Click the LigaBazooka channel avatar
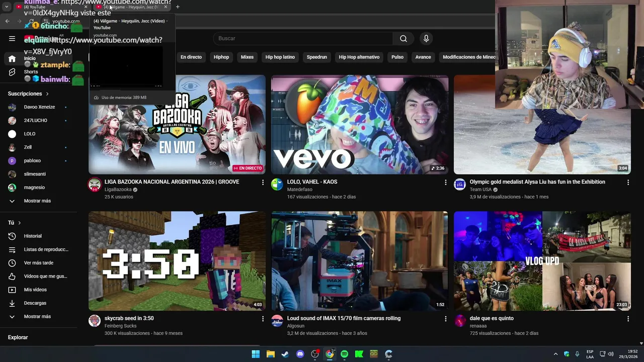644x362 pixels. [95, 185]
